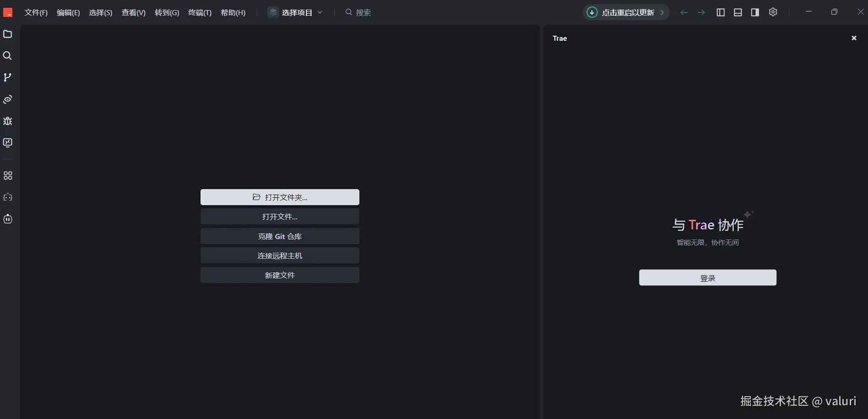Open the 文件(F) menu
Screen dimensions: 868x419
36,12
